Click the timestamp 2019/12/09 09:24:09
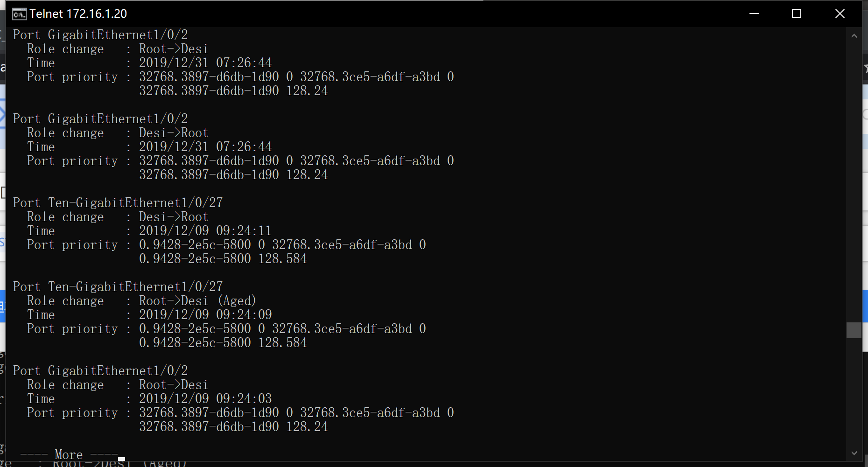 coord(205,315)
